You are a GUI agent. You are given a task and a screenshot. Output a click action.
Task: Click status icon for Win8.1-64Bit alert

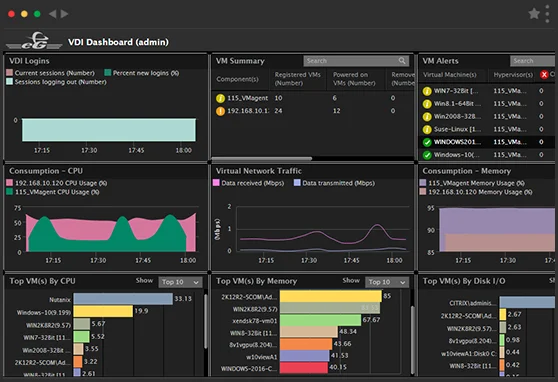click(427, 104)
